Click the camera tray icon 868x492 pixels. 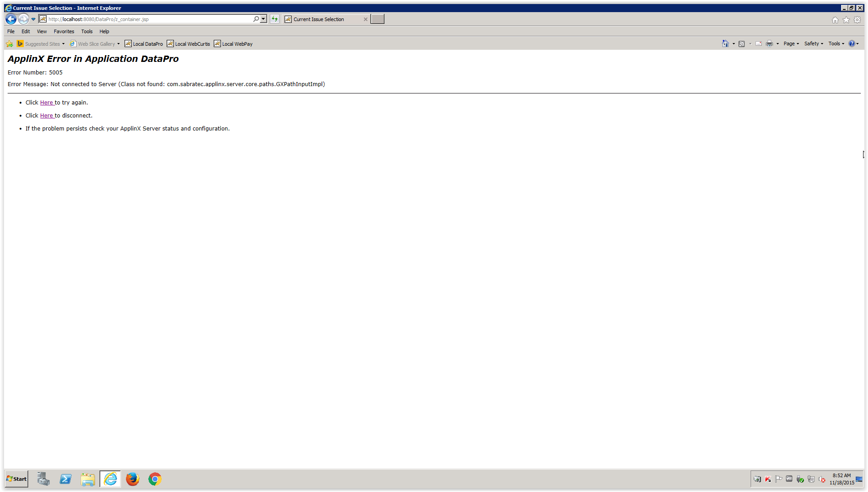pos(757,479)
